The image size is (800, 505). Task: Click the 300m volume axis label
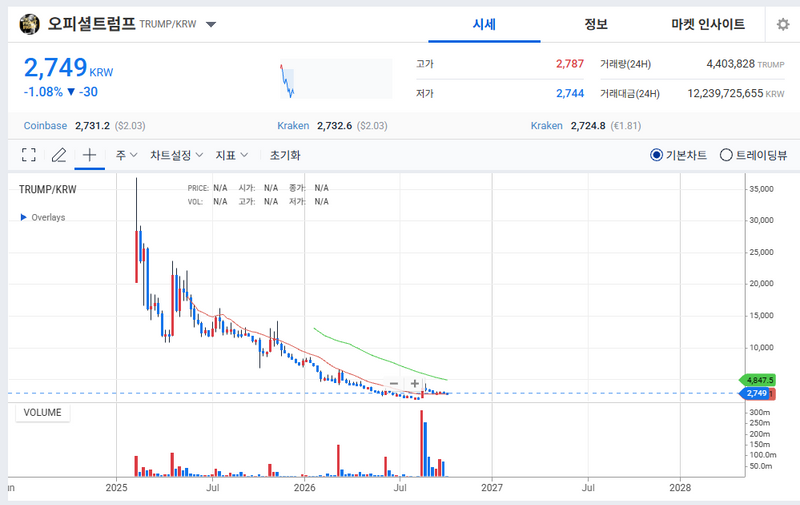759,412
